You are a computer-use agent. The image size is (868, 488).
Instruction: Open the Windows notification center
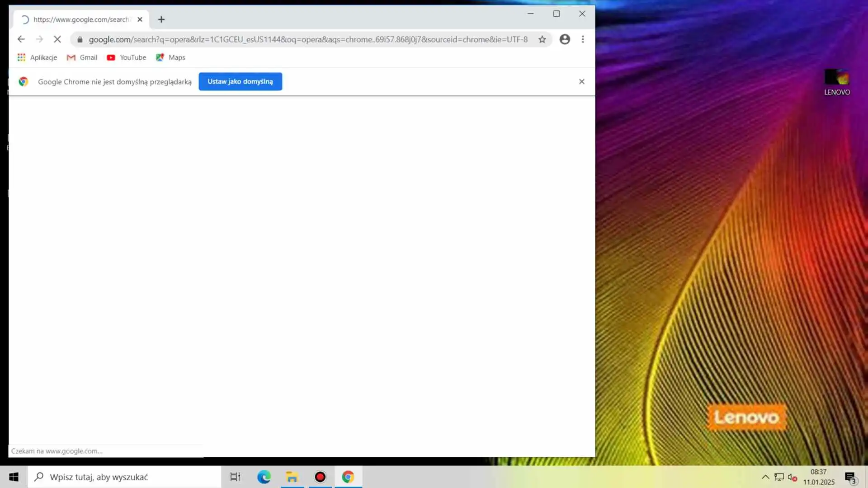point(850,477)
